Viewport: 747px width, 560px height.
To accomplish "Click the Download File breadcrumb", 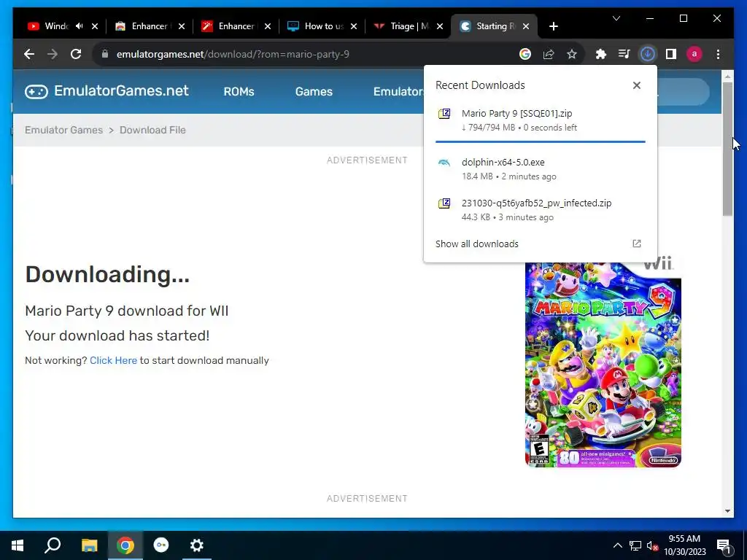I will tap(152, 130).
